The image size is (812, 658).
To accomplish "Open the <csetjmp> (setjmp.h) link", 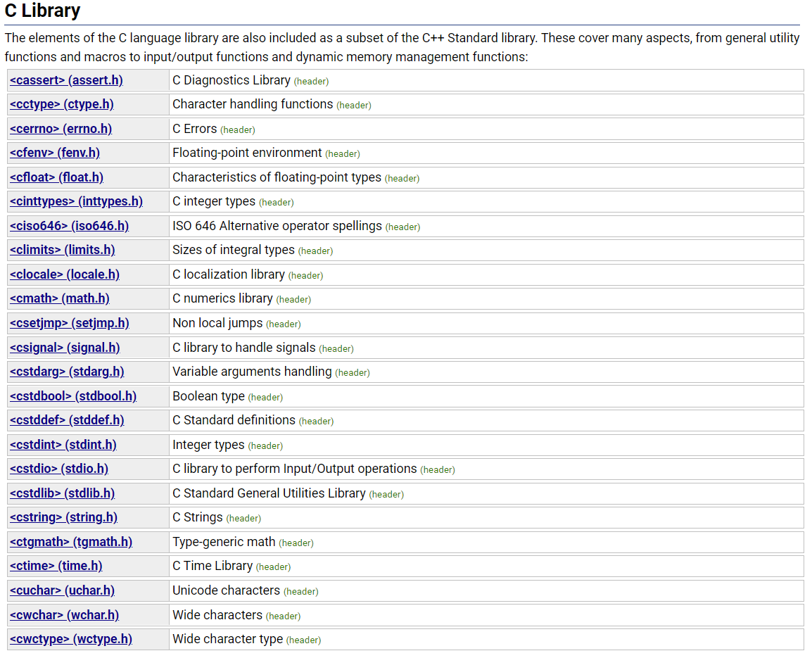I will 70,323.
